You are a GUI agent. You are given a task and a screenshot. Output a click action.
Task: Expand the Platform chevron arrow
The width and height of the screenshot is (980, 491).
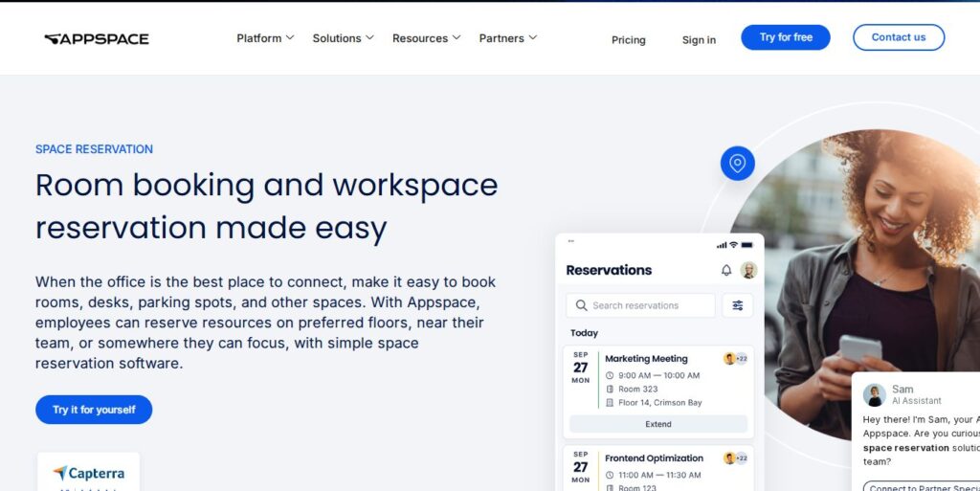point(290,37)
